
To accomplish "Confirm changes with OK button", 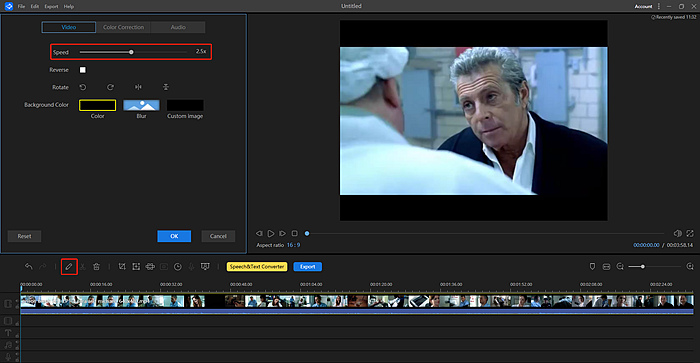I will pos(174,236).
